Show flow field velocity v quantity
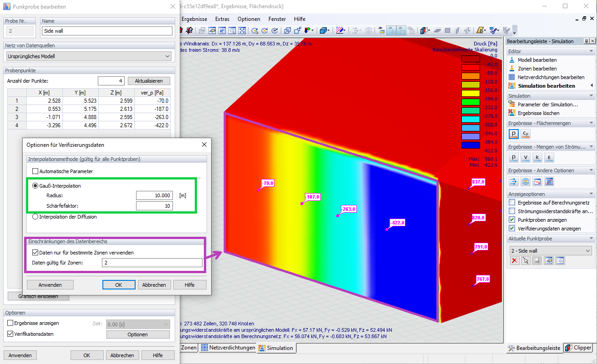597x364 pixels. pyautogui.click(x=526, y=157)
